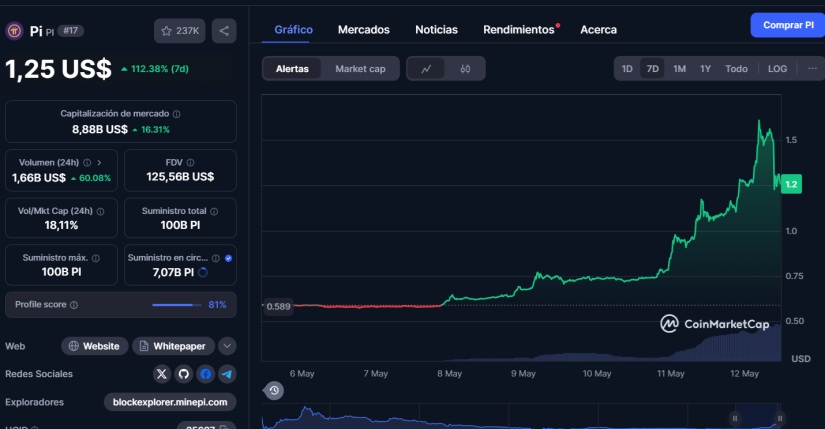Click the #17 rank badge
Image resolution: width=825 pixels, height=429 pixels.
coord(71,31)
